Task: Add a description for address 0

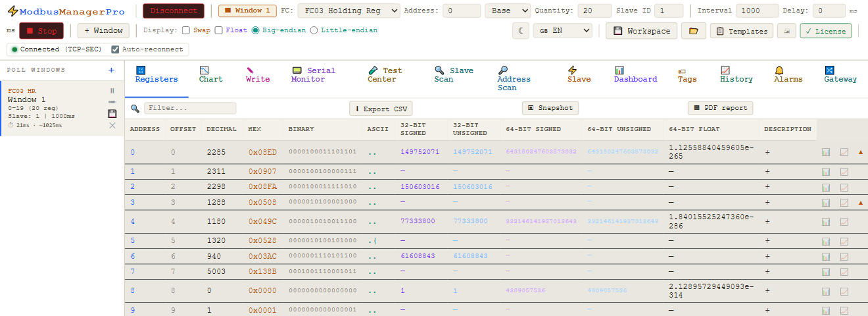Action: (x=767, y=152)
